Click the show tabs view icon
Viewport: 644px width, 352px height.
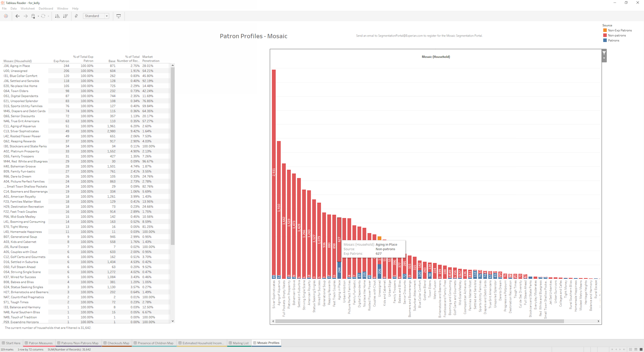641,349
